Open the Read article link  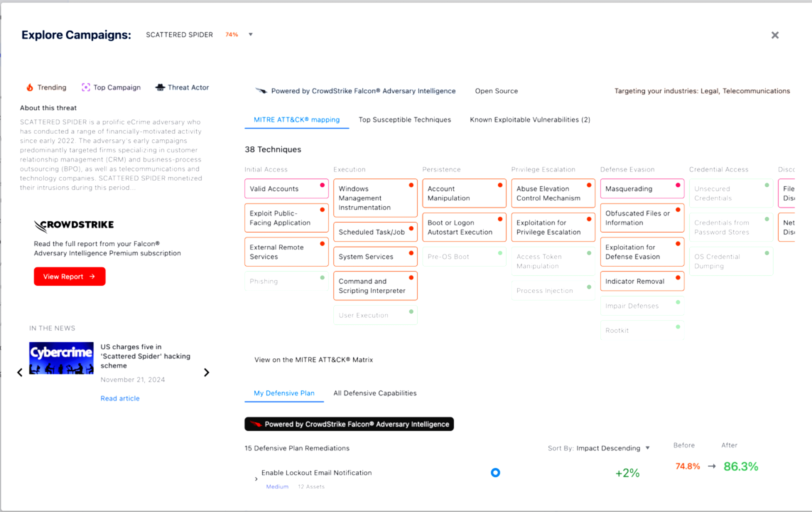(x=120, y=398)
